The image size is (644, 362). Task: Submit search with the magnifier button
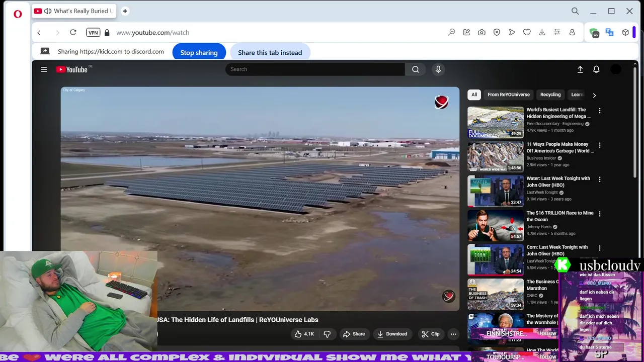pyautogui.click(x=416, y=69)
